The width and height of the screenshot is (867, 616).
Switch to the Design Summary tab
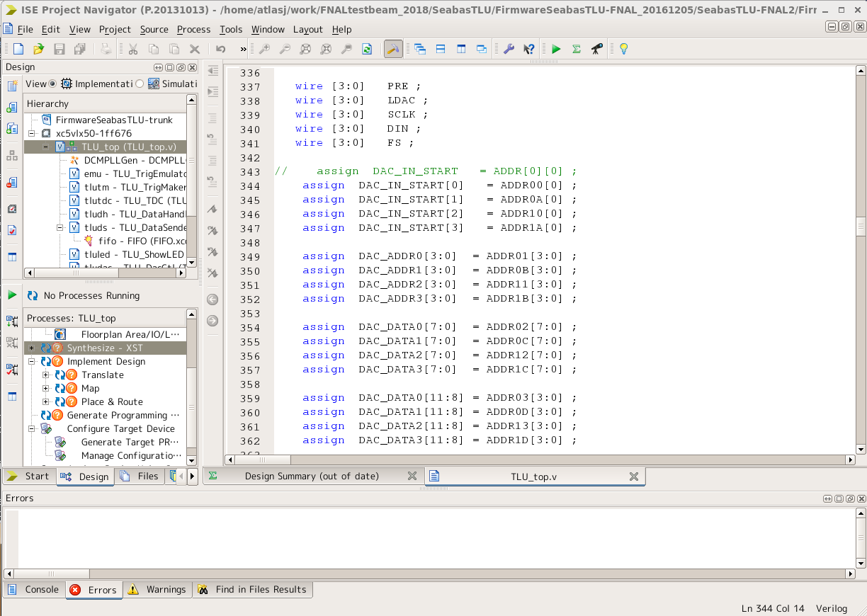(312, 476)
